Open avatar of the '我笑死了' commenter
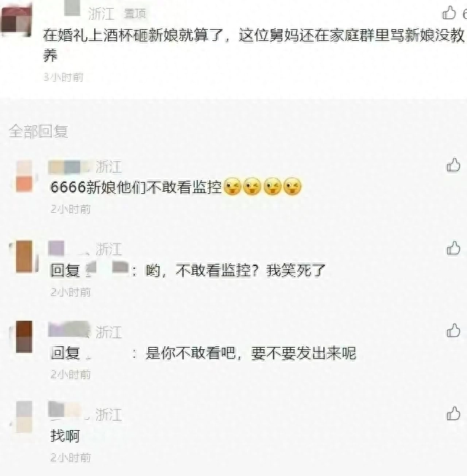This screenshot has width=467, height=476. click(x=24, y=257)
